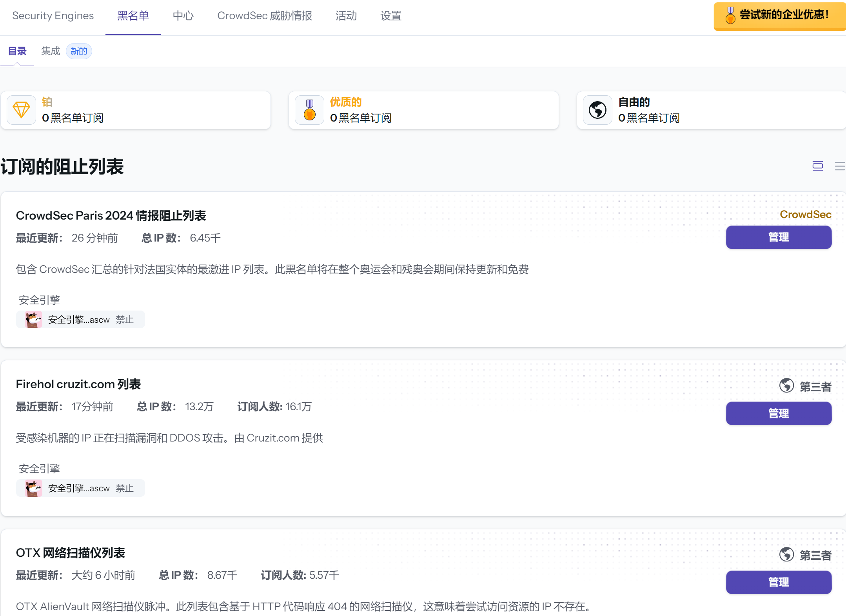
Task: Open the 设置 tab
Action: tap(391, 16)
